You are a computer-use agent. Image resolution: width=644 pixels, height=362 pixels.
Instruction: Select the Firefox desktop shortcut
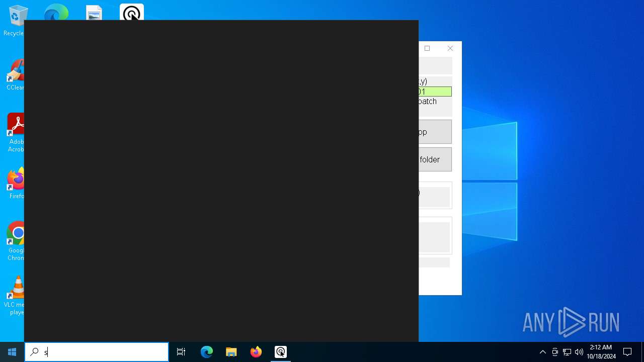(16, 184)
